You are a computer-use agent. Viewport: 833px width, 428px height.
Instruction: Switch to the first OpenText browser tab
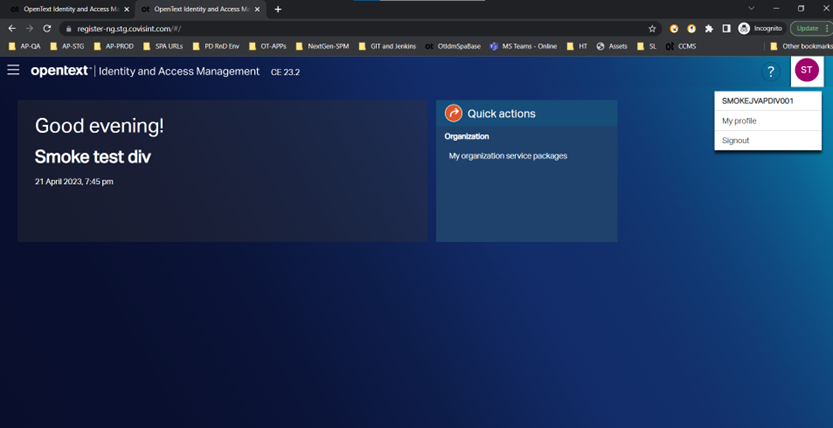pos(65,9)
